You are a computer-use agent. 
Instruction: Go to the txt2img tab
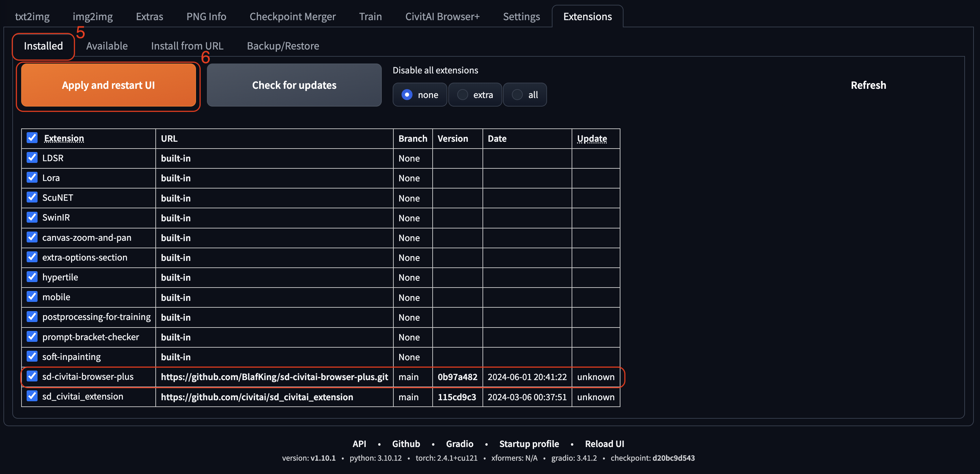(x=32, y=17)
